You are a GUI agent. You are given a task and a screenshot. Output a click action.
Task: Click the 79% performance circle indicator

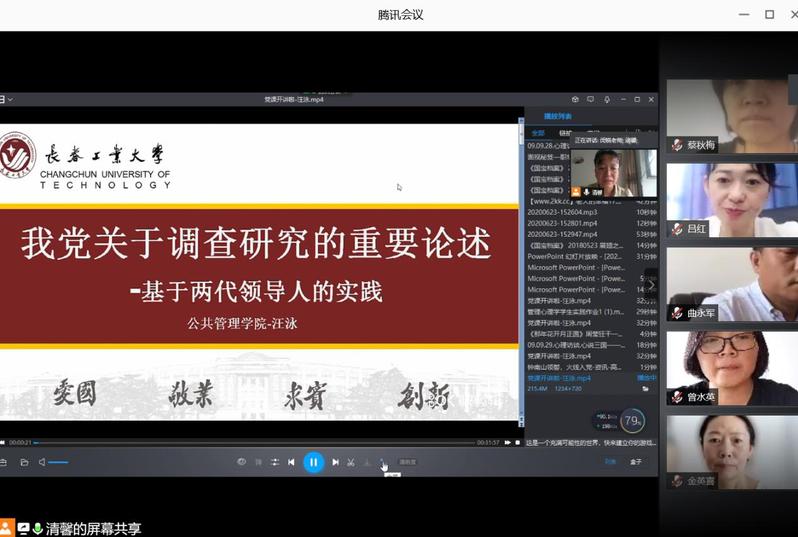click(632, 421)
